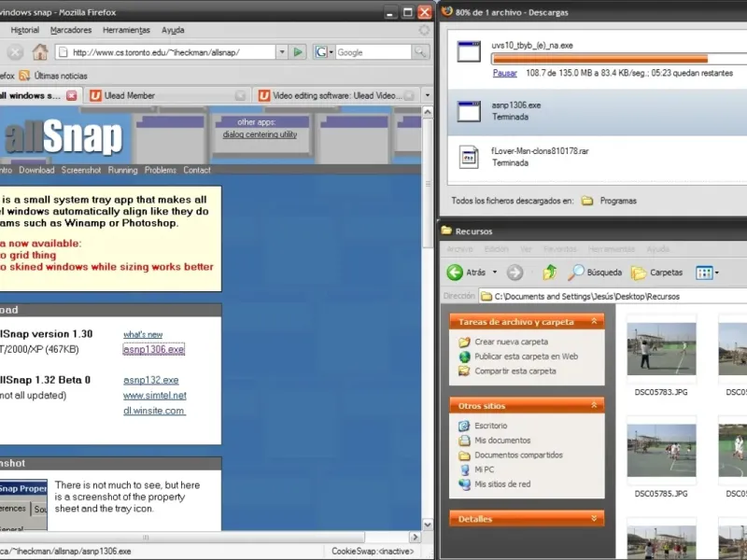The image size is (747, 560).
Task: Click the green Go arrow button
Action: [298, 52]
